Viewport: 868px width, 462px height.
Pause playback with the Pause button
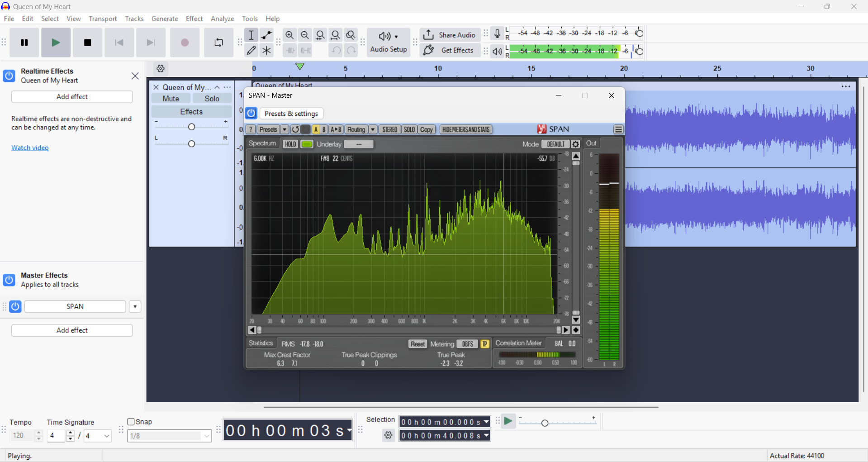click(x=24, y=43)
